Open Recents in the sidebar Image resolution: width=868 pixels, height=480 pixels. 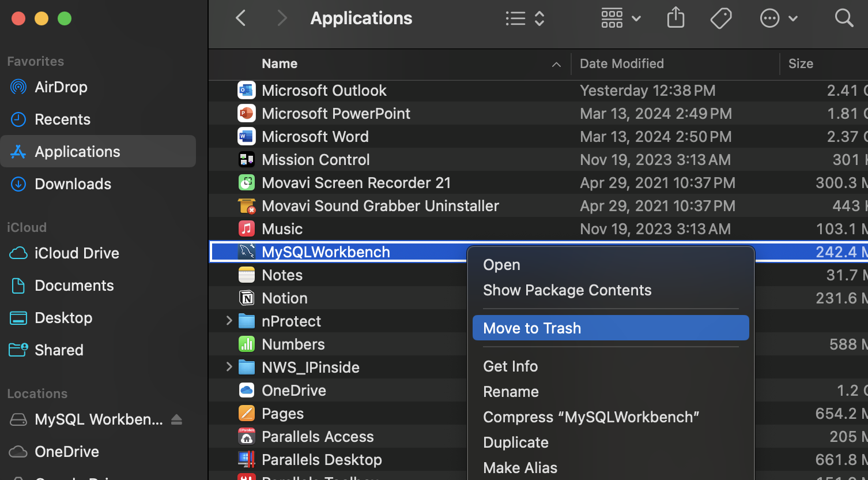coord(98,119)
